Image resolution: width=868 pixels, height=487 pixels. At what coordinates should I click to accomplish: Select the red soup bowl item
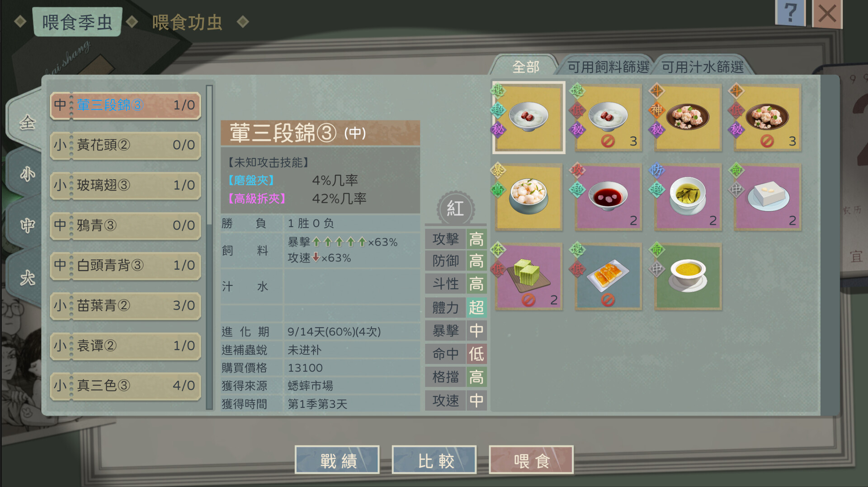point(608,197)
